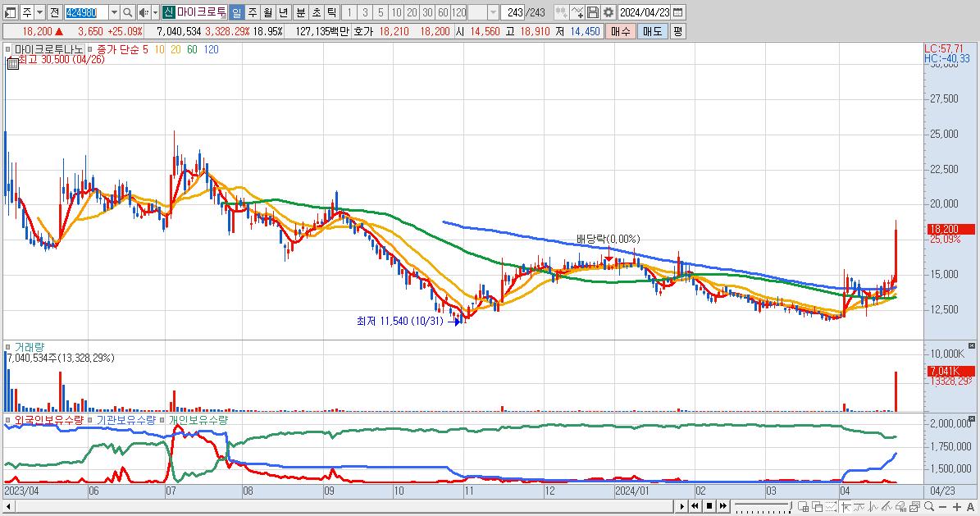Open chart settings gear icon
Screen dimensions: 980x516
[609, 12]
